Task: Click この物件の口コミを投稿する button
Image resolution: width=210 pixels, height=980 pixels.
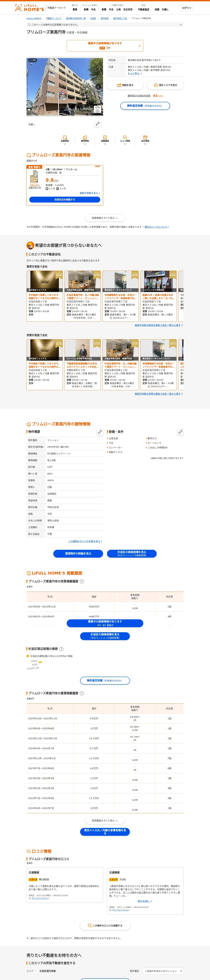Action: coord(105,925)
